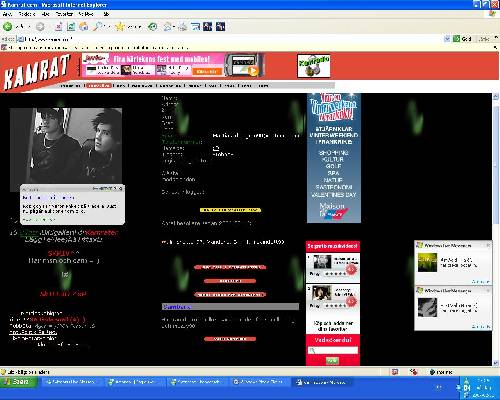This screenshot has height=400, width=500.
Task: Click the Edit page toolbar icon
Action: point(195,27)
